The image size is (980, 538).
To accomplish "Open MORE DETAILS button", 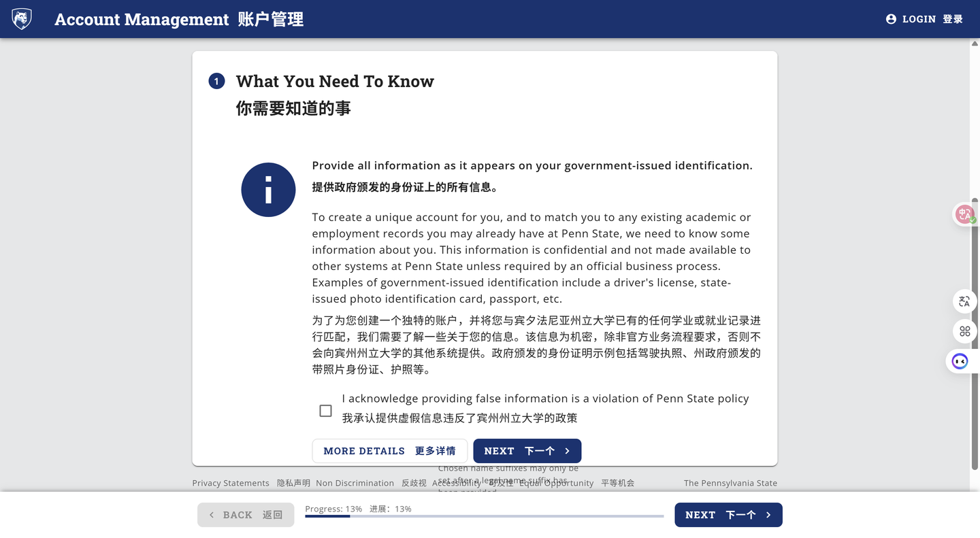I will point(389,451).
